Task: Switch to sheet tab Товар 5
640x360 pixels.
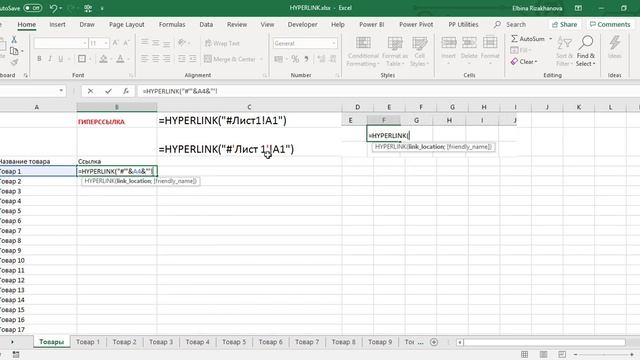Action: tap(234, 342)
